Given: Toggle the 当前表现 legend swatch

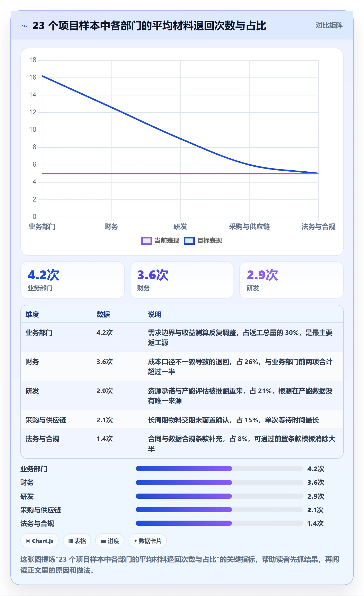Looking at the screenshot, I should 146,241.
